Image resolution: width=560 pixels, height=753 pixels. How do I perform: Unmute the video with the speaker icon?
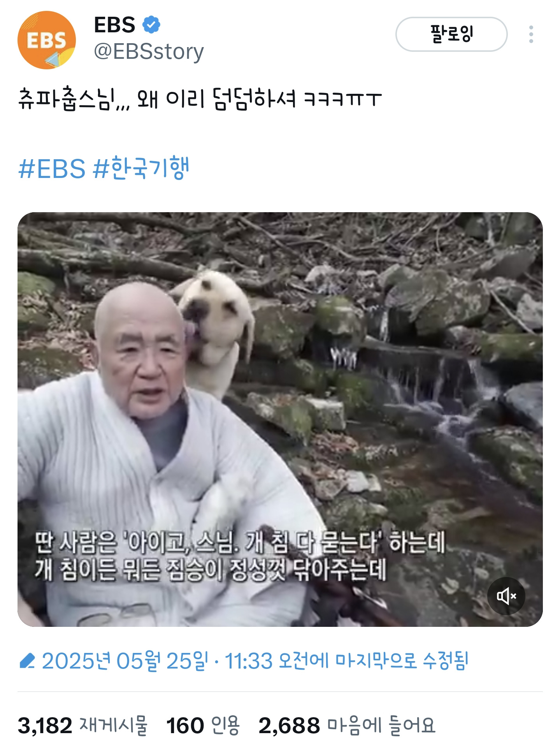tap(506, 596)
